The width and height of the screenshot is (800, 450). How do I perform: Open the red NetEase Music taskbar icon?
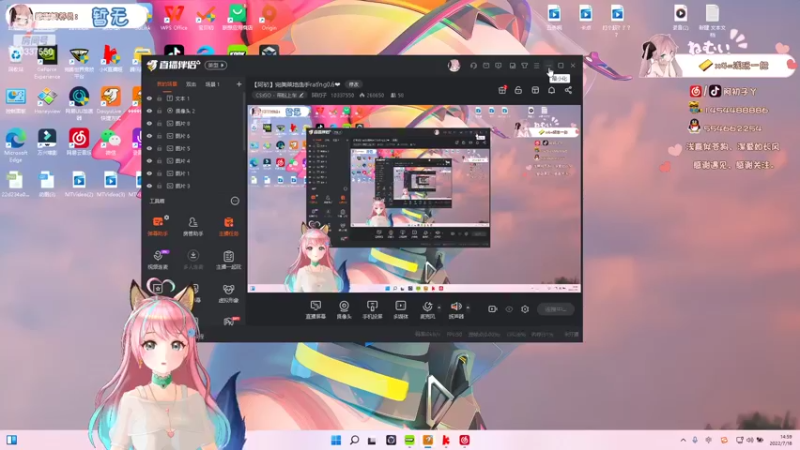464,440
